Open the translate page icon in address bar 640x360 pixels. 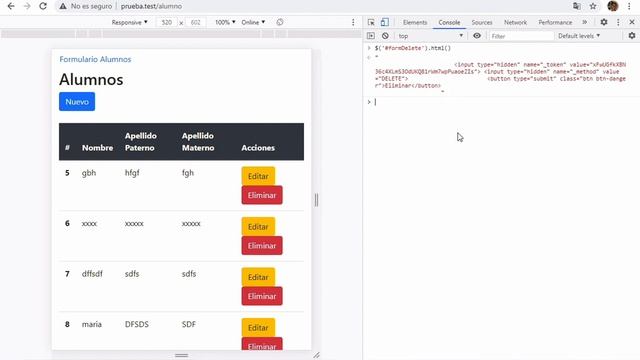pyautogui.click(x=577, y=6)
